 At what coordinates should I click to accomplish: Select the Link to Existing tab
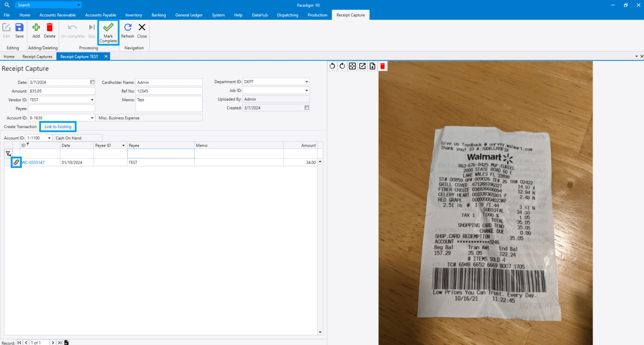[x=58, y=127]
